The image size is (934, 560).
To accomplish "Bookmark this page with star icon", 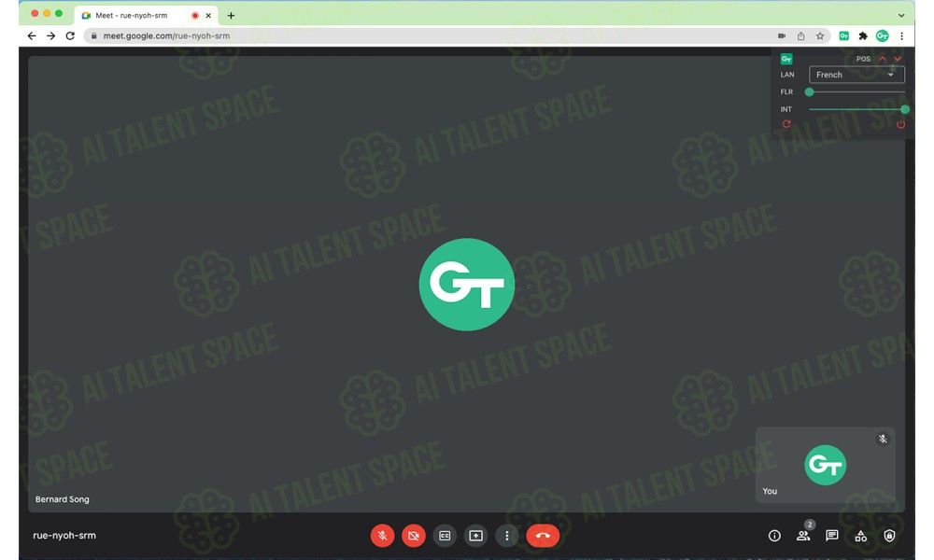I will (820, 35).
